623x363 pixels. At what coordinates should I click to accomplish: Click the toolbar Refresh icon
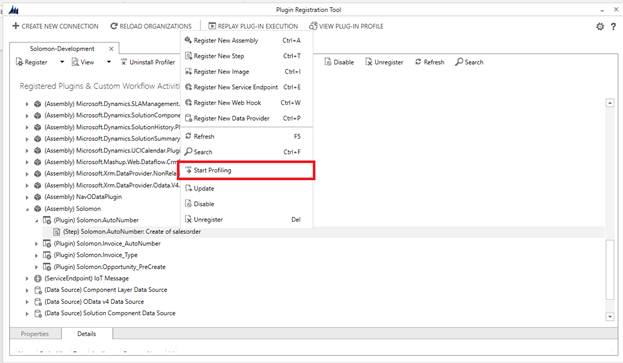coord(418,62)
